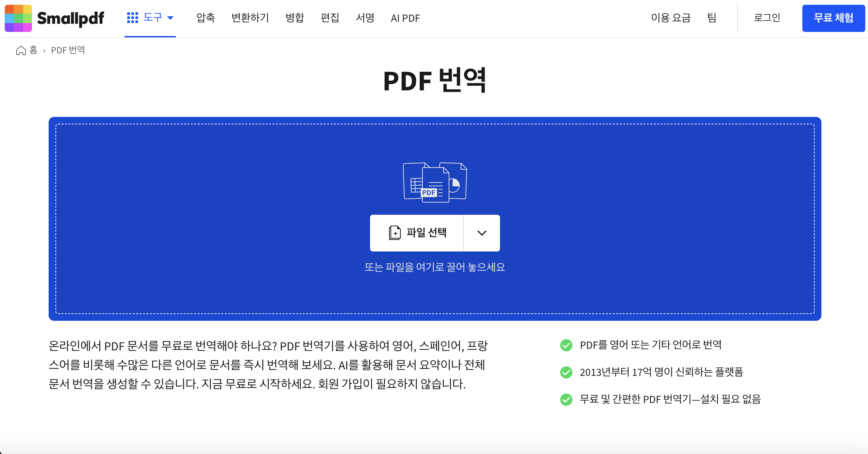Viewport: 868px width, 454px height.
Task: Click PDF 번역 breadcrumb text
Action: 68,50
